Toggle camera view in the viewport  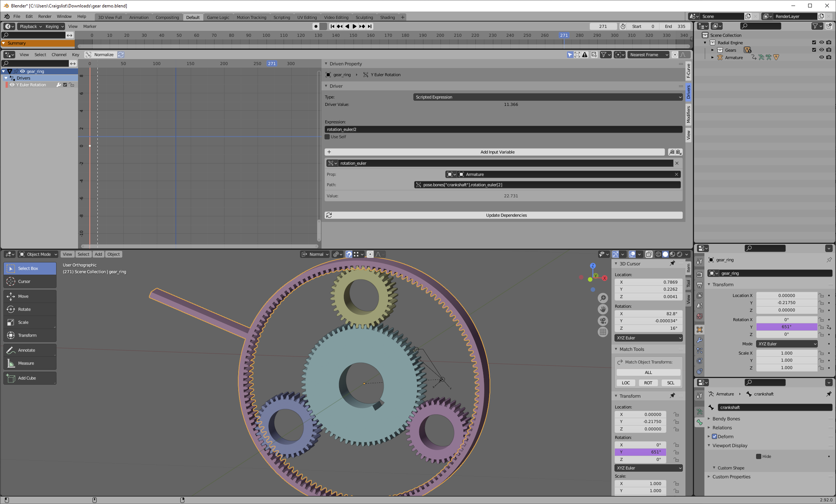(x=603, y=320)
